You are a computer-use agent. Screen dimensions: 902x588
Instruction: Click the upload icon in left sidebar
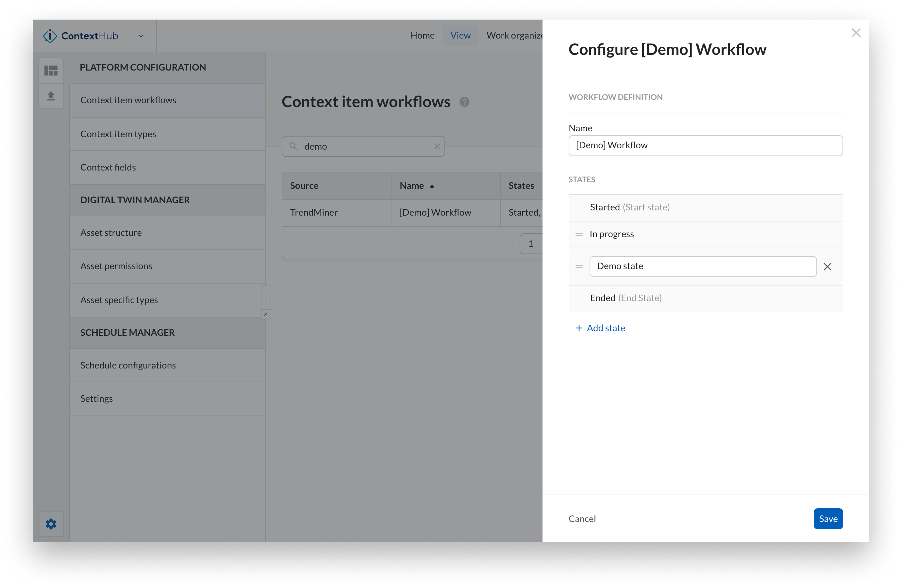click(x=51, y=96)
